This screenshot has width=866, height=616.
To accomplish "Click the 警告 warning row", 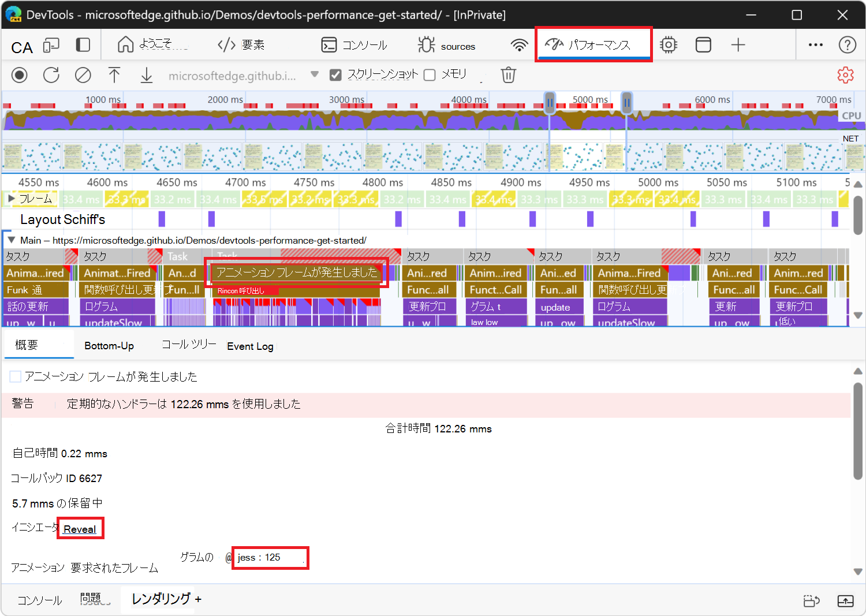I will [426, 404].
